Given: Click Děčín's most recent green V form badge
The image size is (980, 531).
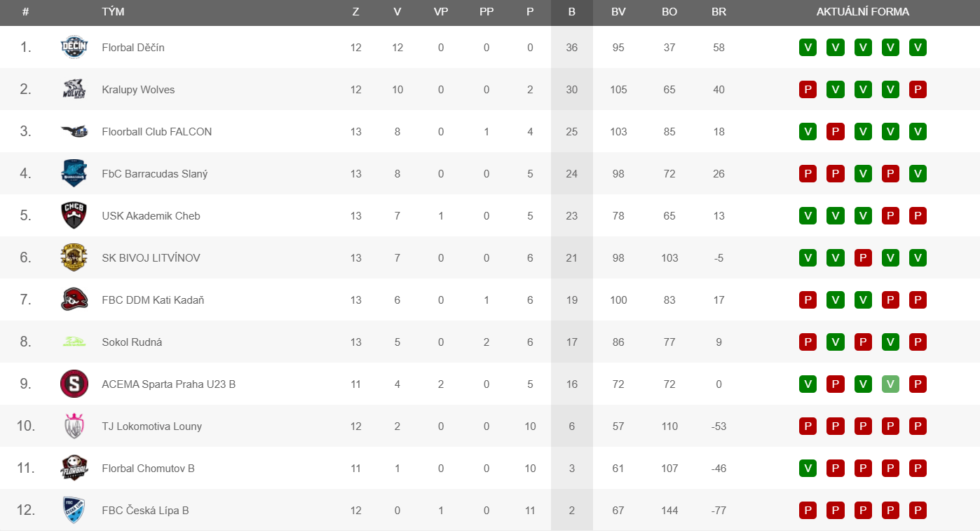Looking at the screenshot, I should [x=808, y=47].
